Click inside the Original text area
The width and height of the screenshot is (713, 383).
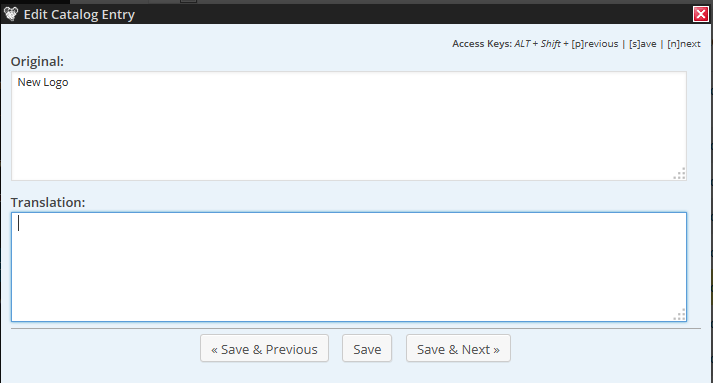click(x=349, y=126)
